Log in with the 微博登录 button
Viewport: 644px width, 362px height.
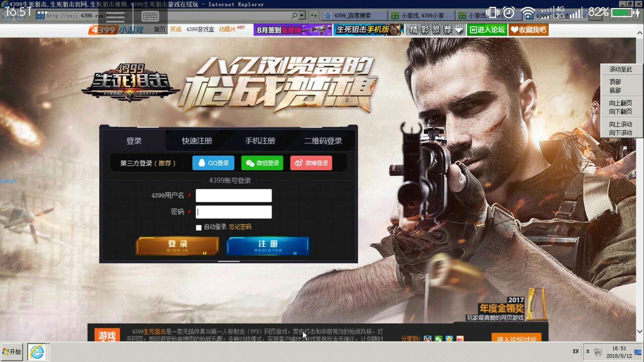pyautogui.click(x=311, y=163)
